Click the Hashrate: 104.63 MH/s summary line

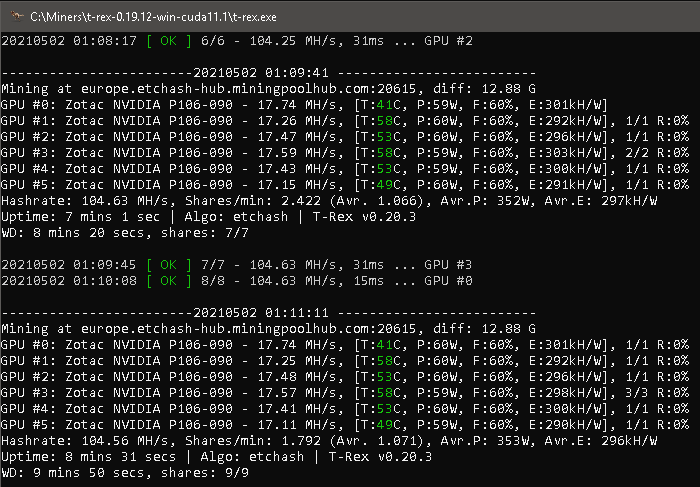pyautogui.click(x=329, y=201)
